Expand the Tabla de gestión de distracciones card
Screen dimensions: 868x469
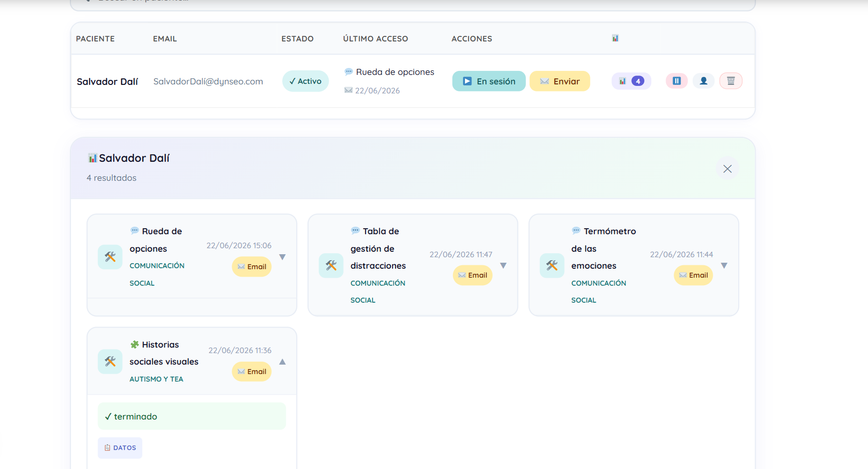pyautogui.click(x=503, y=266)
